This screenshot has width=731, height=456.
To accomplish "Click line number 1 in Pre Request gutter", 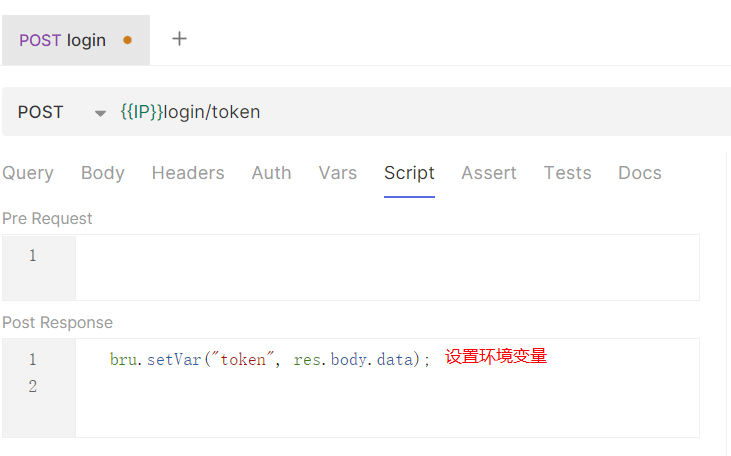I will (x=32, y=256).
